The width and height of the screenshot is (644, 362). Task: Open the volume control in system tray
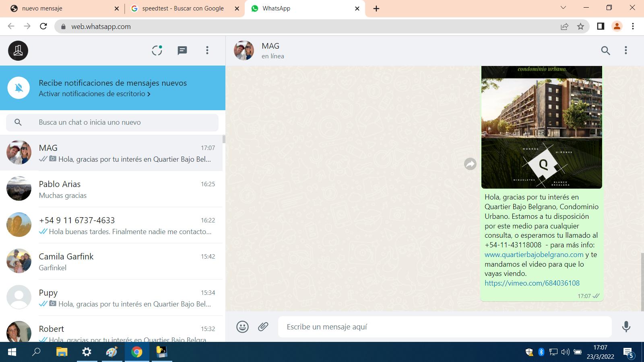click(565, 352)
